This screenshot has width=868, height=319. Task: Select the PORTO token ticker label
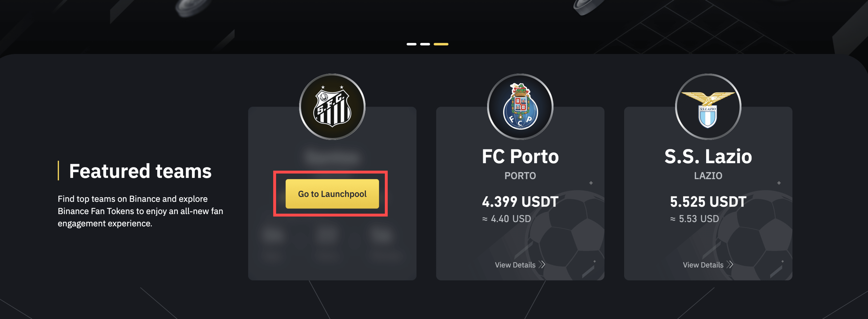(x=520, y=176)
